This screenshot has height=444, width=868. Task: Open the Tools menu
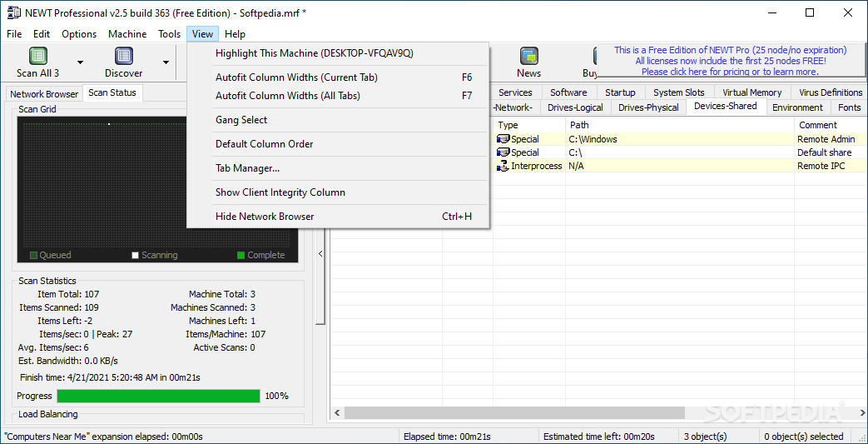click(x=170, y=34)
